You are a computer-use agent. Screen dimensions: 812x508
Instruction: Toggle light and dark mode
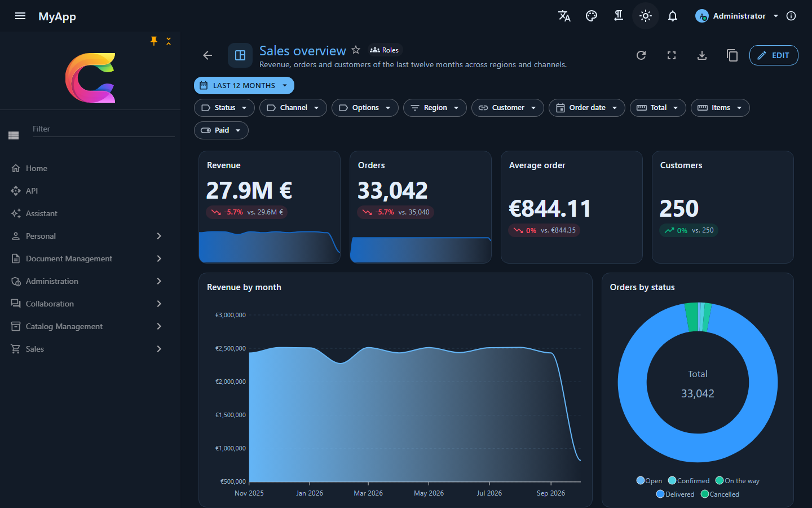coord(646,16)
